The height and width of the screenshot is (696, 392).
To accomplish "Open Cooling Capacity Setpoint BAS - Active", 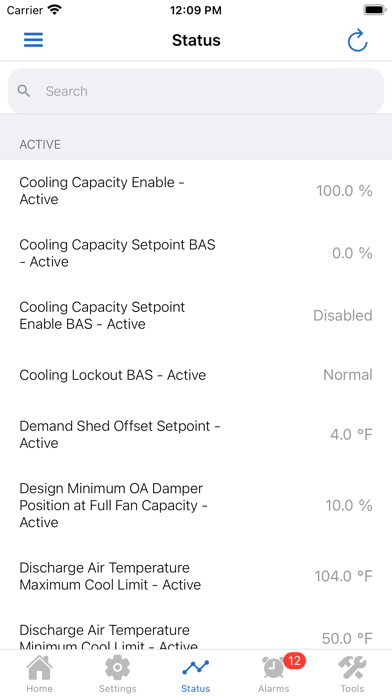I will (x=196, y=253).
